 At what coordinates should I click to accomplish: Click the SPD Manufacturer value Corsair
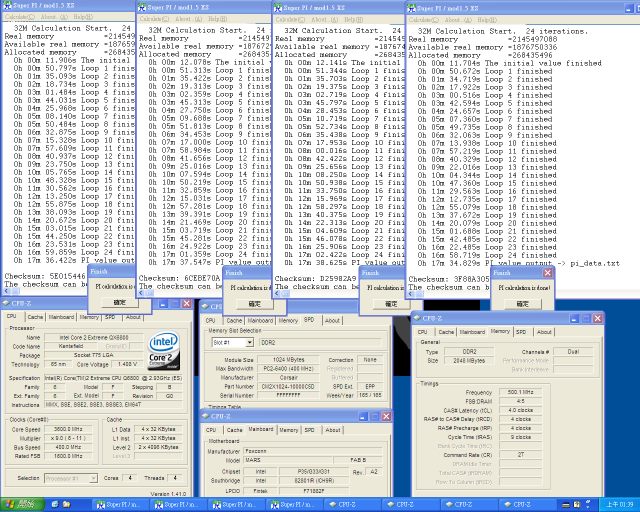[x=288, y=377]
